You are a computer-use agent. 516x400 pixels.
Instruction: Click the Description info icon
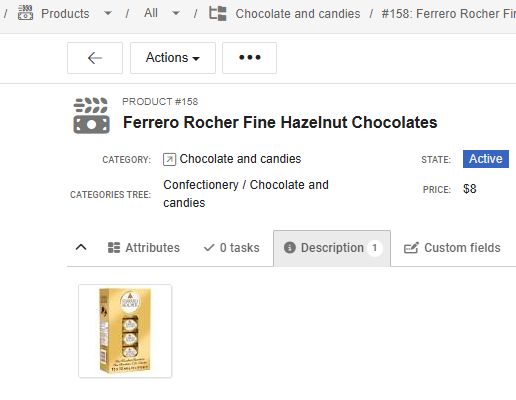click(290, 248)
